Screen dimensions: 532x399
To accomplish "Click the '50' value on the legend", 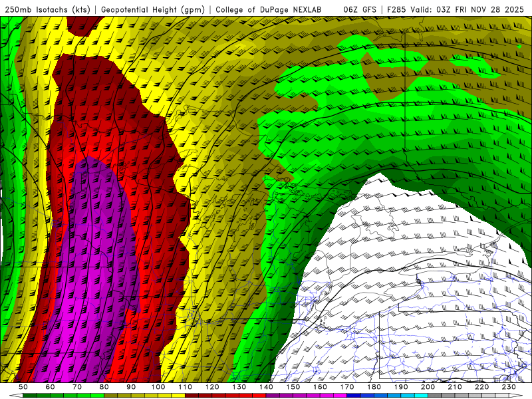I will [x=23, y=387].
